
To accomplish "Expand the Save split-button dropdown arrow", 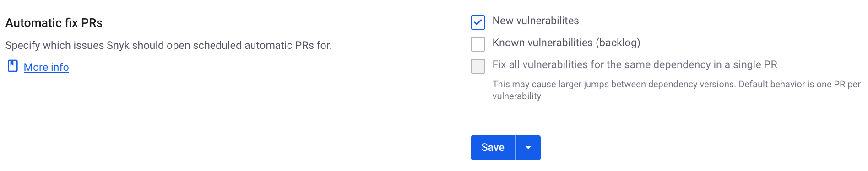I will click(529, 148).
